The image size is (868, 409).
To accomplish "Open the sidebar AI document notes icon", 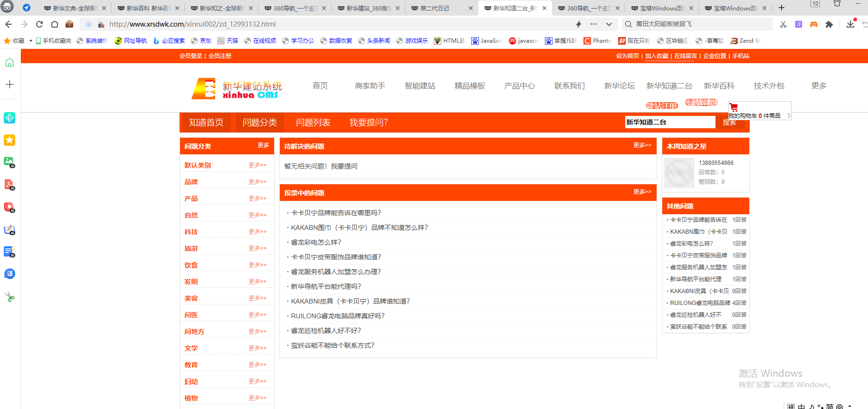I will pyautogui.click(x=10, y=252).
